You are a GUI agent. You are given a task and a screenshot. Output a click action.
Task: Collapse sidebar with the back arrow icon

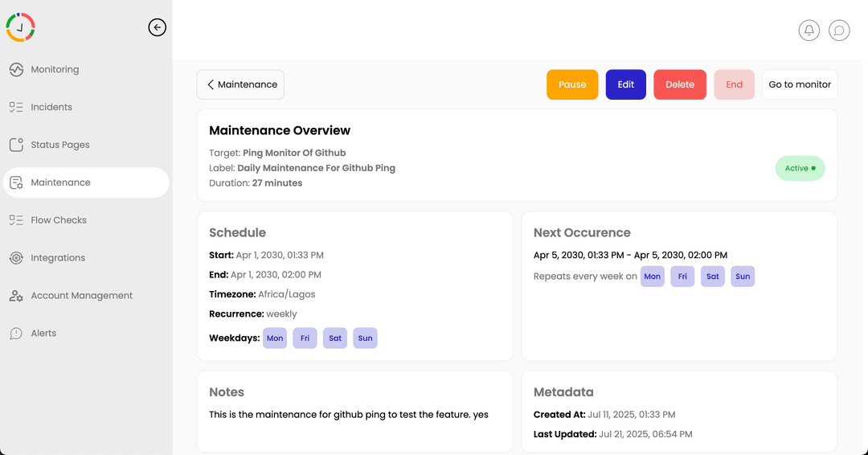[158, 27]
